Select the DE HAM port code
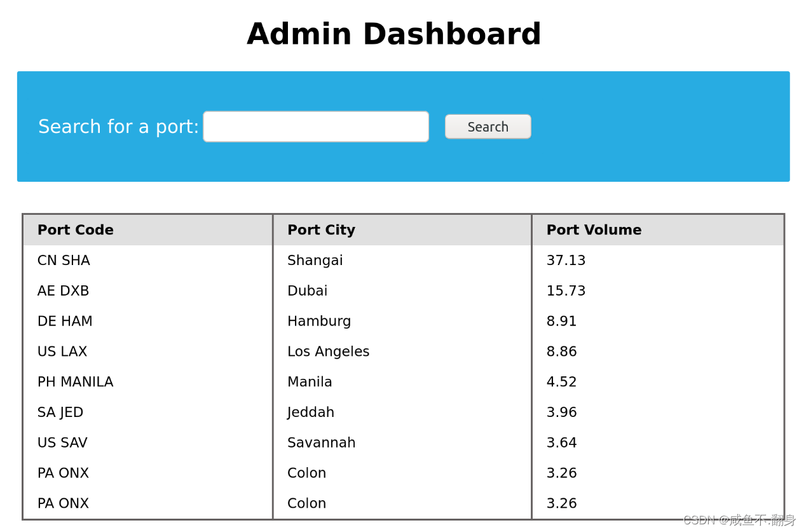Screen dimensions: 806x532 point(65,322)
